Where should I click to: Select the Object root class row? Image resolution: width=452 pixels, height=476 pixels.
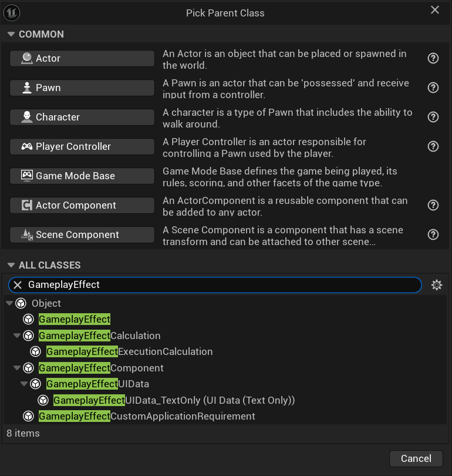coord(225,303)
